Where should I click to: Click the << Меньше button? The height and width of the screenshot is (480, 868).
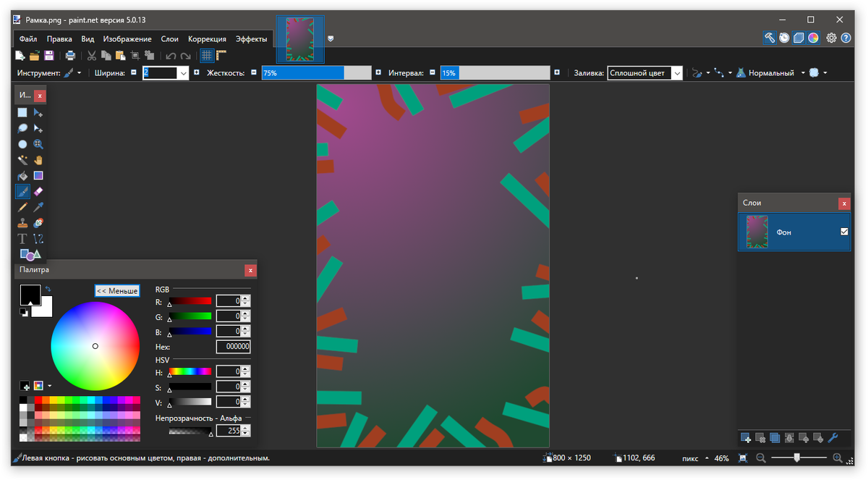[116, 291]
